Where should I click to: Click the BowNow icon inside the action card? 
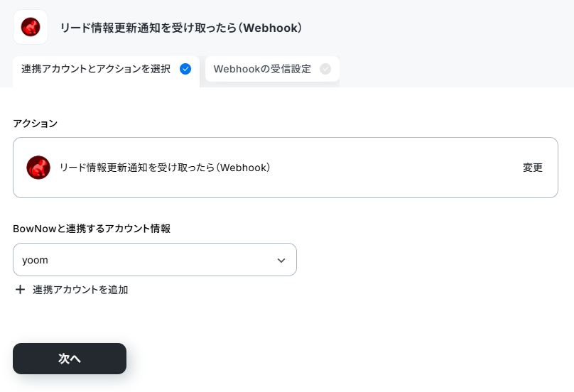coord(38,168)
